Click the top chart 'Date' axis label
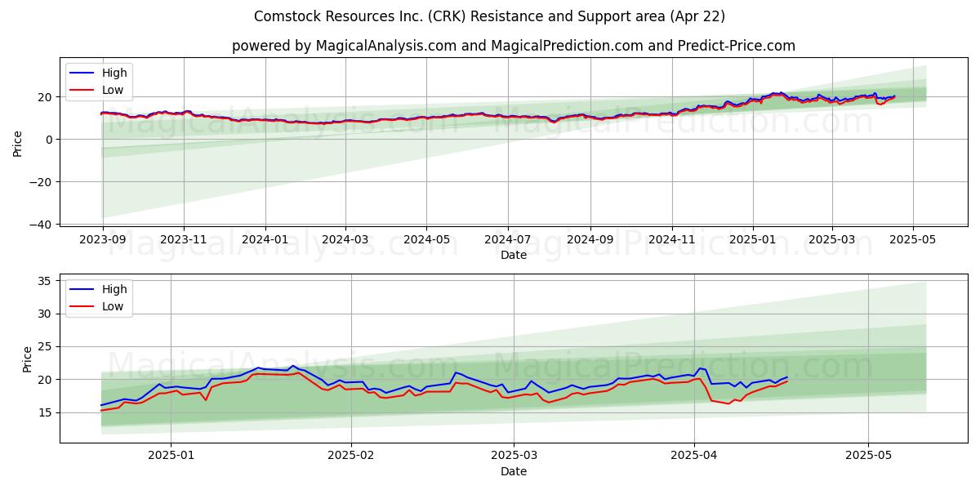Screen dimensions: 980x490 click(514, 256)
